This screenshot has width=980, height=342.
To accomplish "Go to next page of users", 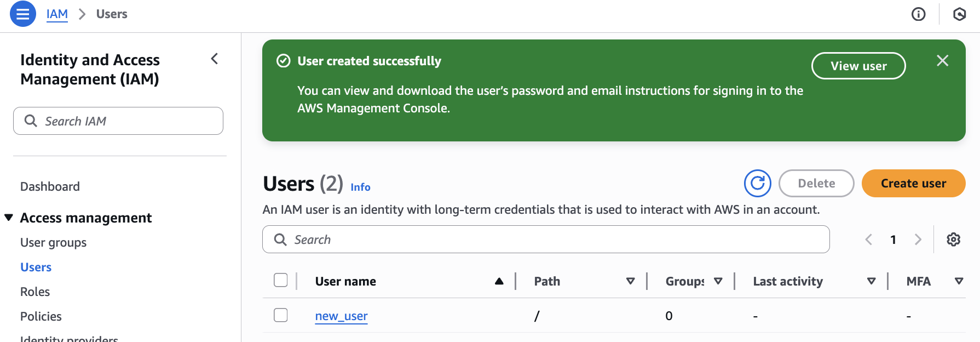I will [x=918, y=240].
